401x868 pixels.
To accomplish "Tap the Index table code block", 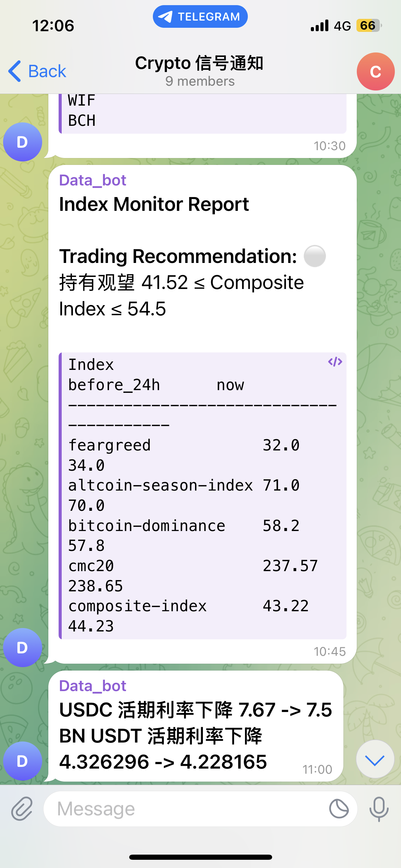I will (x=202, y=495).
